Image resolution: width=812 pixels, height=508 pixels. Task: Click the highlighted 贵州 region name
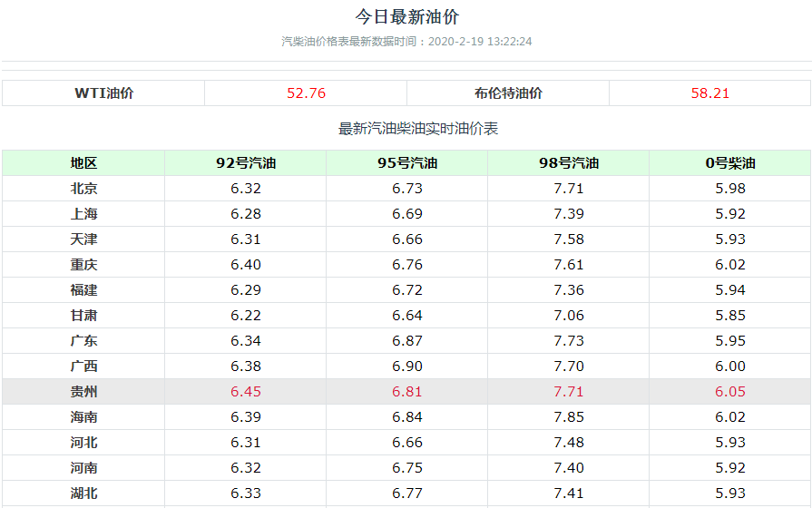[83, 392]
